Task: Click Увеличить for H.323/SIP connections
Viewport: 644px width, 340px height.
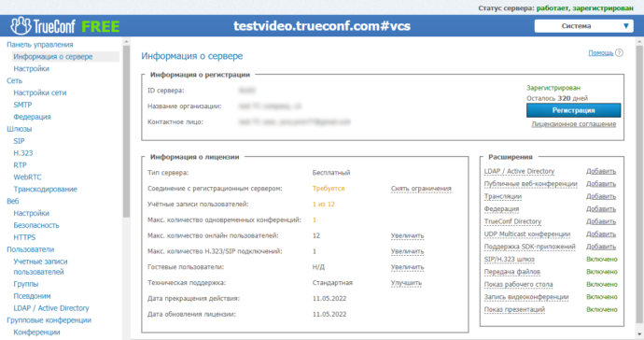Action: (408, 251)
